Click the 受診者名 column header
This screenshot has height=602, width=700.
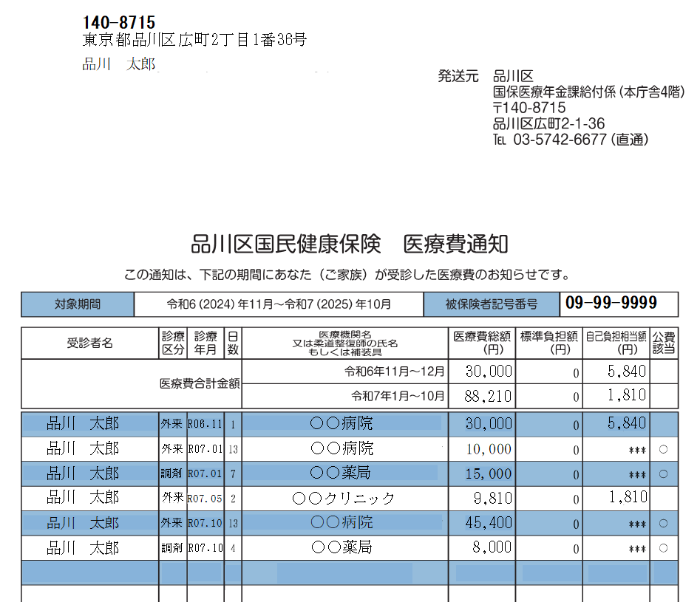click(x=90, y=343)
